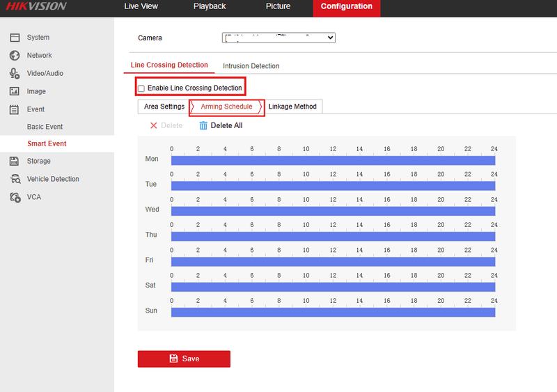Click the Network globe icon
The image size is (557, 392).
(15, 56)
